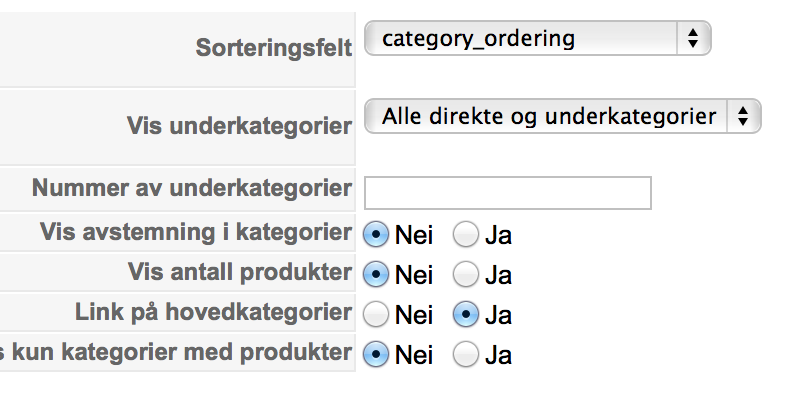
Task: Select Nei for kun kategorier med produkter
Action: [x=376, y=354]
